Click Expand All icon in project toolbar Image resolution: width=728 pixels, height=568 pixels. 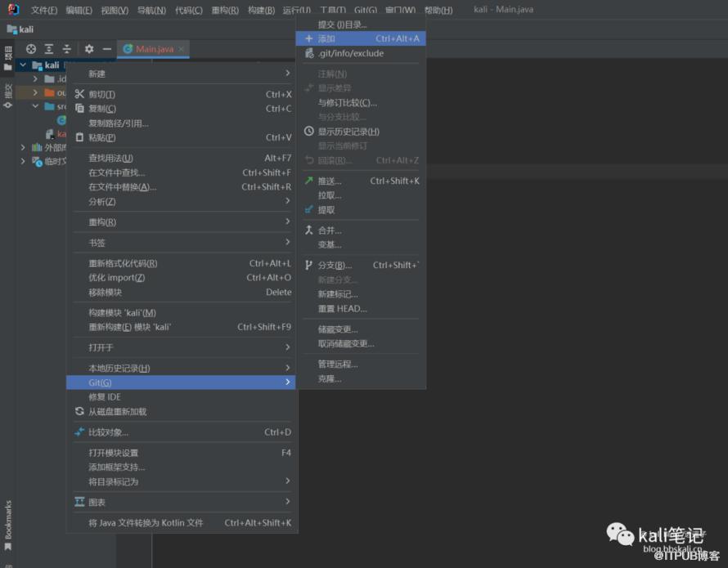pos(49,49)
